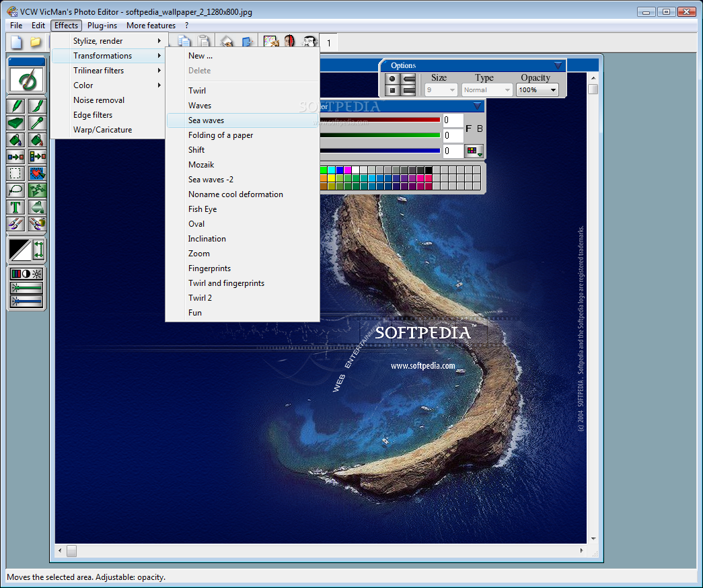
Task: Click the New document toolbar icon
Action: coord(16,42)
